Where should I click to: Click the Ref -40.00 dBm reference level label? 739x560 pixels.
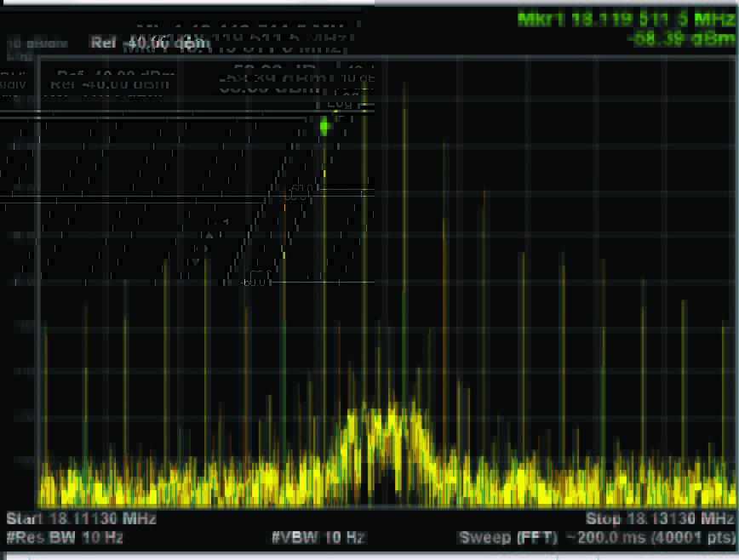point(149,43)
